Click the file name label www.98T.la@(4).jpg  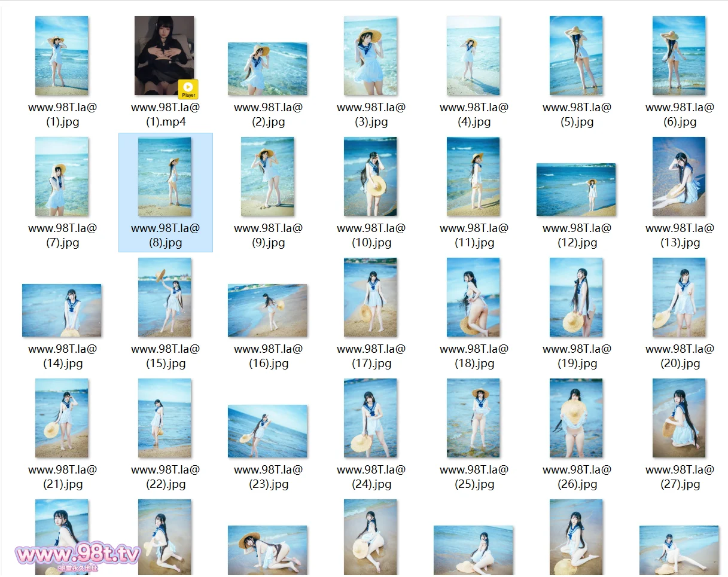point(474,115)
